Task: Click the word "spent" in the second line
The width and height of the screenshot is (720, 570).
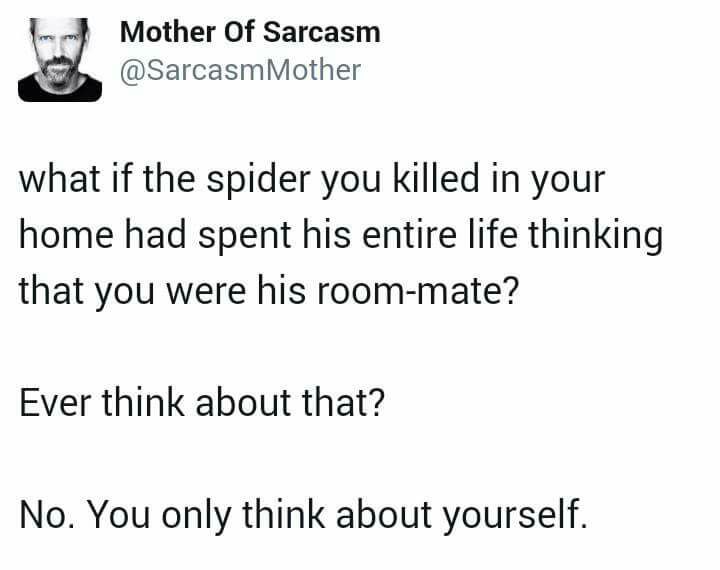Action: coord(245,236)
